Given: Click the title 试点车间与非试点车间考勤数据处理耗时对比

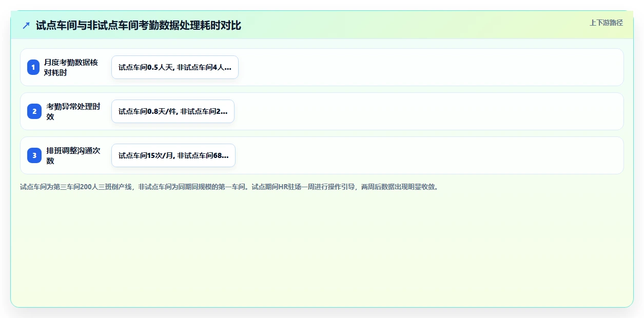Looking at the screenshot, I should [139, 25].
